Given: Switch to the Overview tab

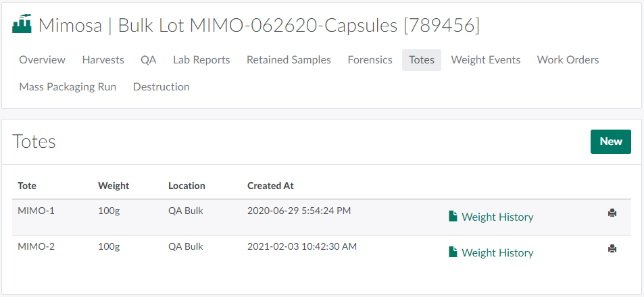Looking at the screenshot, I should [x=42, y=60].
